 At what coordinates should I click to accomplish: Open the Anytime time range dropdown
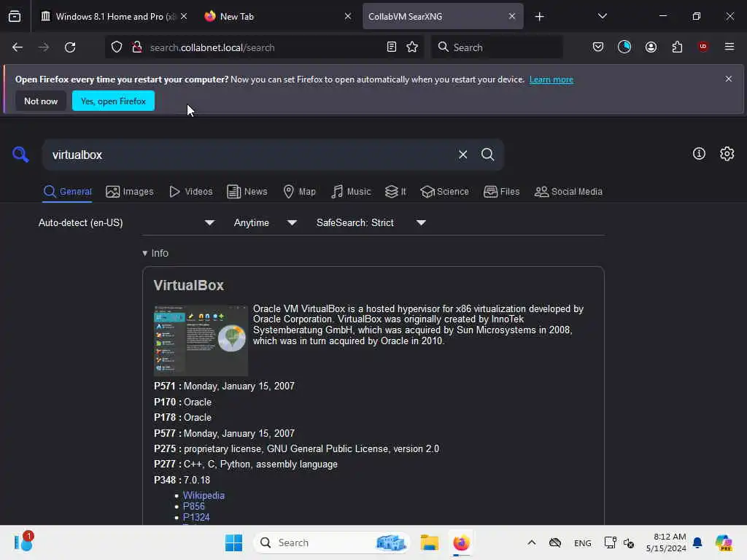pos(265,222)
